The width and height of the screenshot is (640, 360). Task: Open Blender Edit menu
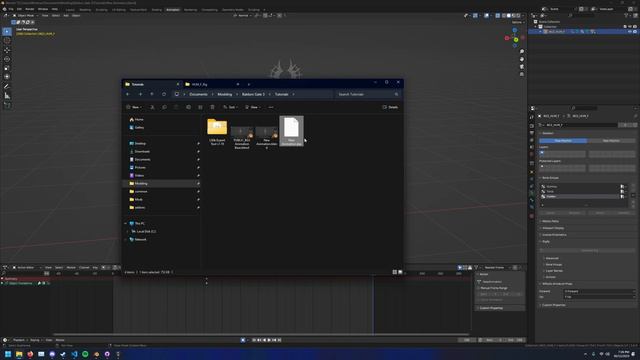click(x=19, y=9)
